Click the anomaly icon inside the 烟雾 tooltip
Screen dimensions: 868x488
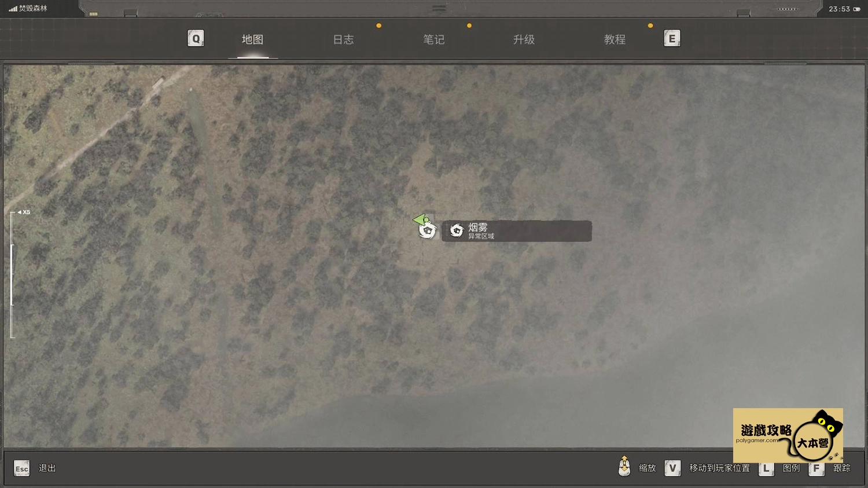pyautogui.click(x=457, y=231)
